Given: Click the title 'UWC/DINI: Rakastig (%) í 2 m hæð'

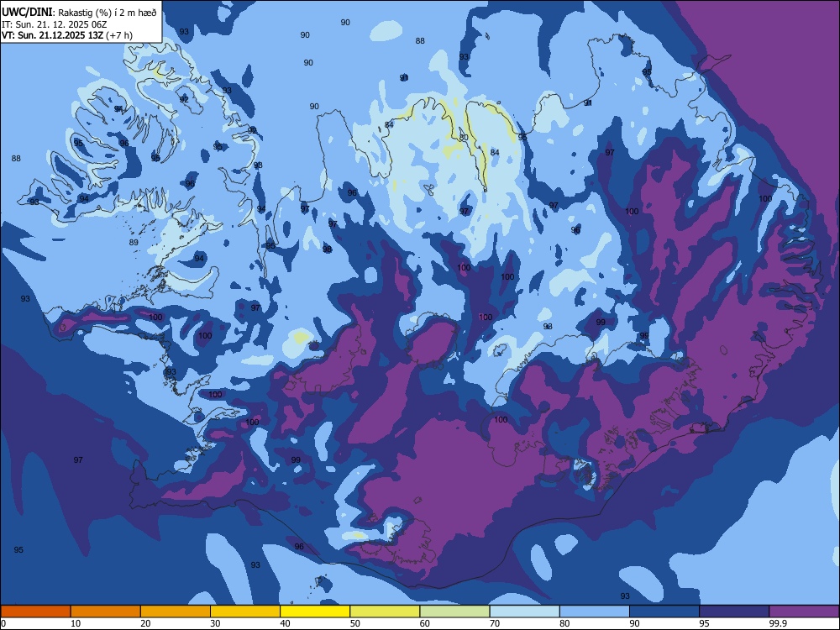Looking at the screenshot, I should [79, 13].
